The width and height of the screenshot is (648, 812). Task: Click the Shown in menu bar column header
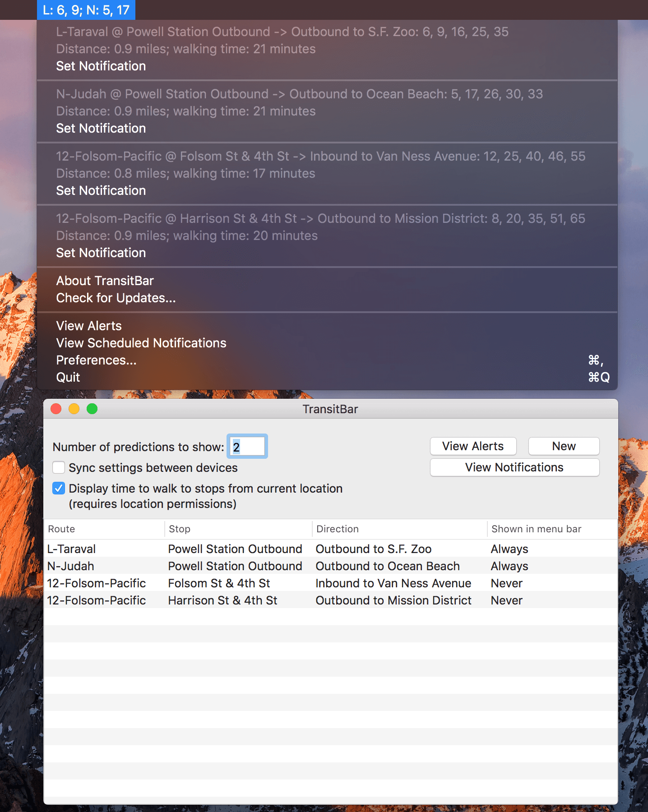pos(552,529)
